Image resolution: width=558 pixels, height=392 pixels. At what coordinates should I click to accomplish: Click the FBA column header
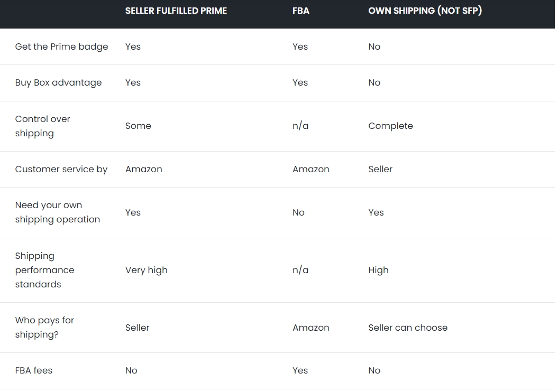(301, 11)
